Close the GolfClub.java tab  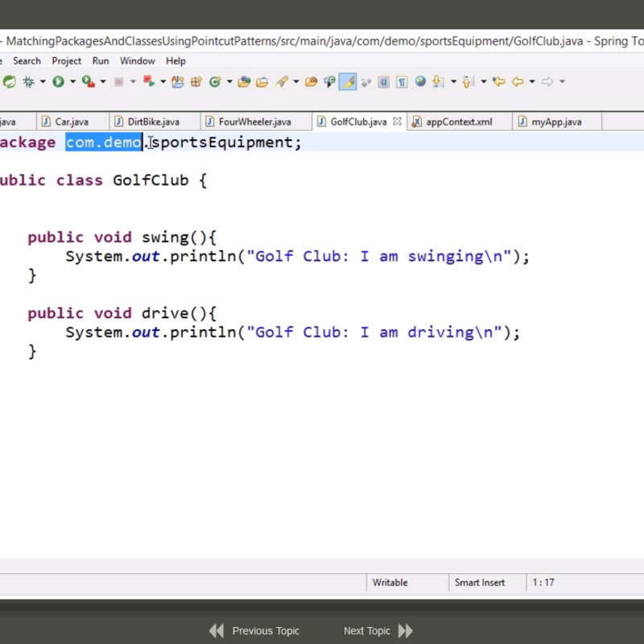click(x=397, y=122)
